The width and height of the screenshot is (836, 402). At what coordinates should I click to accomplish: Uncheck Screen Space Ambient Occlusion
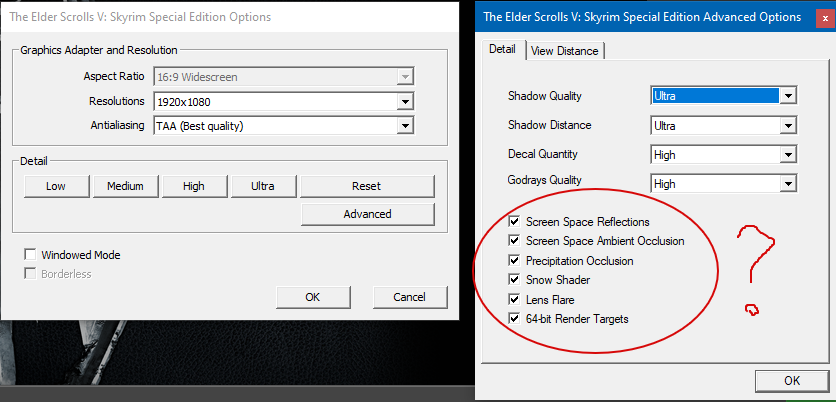(514, 241)
